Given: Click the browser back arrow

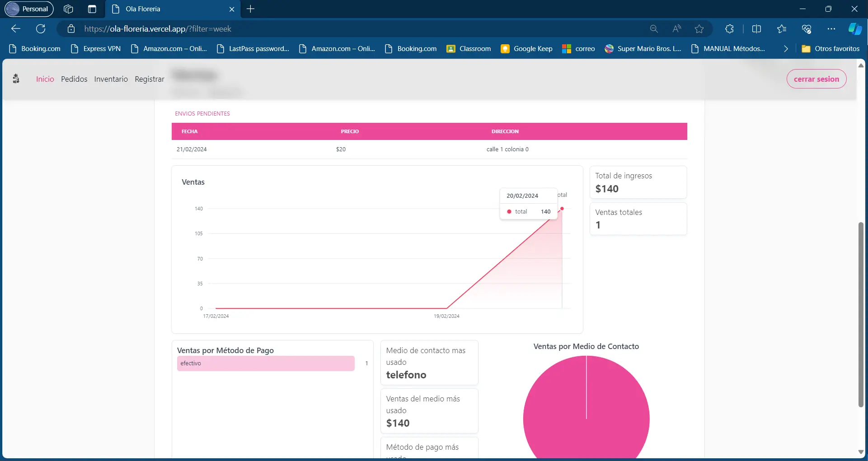Looking at the screenshot, I should 16,29.
